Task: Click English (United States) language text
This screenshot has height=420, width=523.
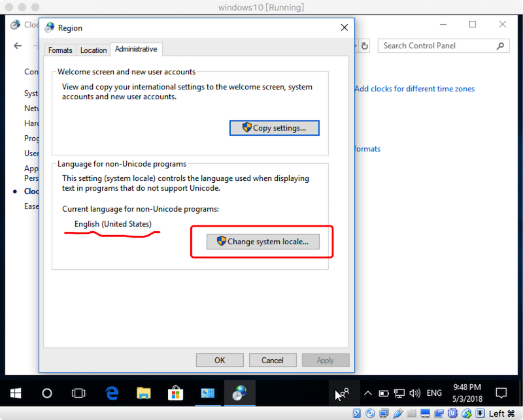Action: [112, 223]
